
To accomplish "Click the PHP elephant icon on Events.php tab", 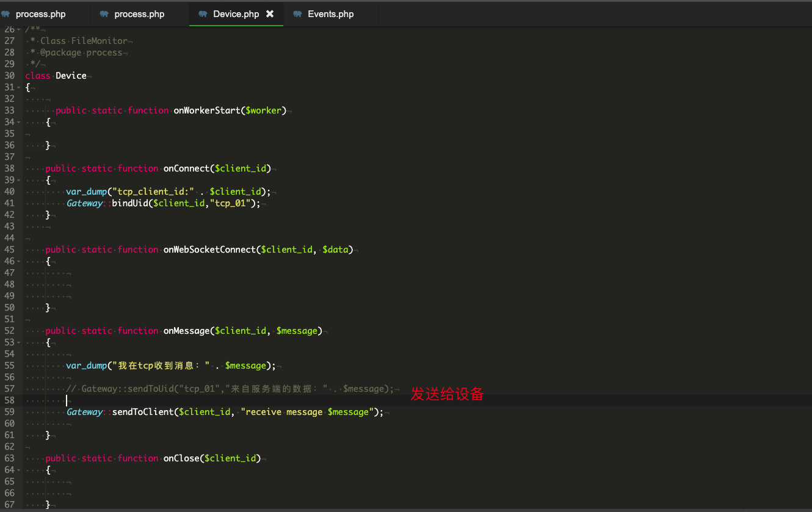I will [298, 13].
